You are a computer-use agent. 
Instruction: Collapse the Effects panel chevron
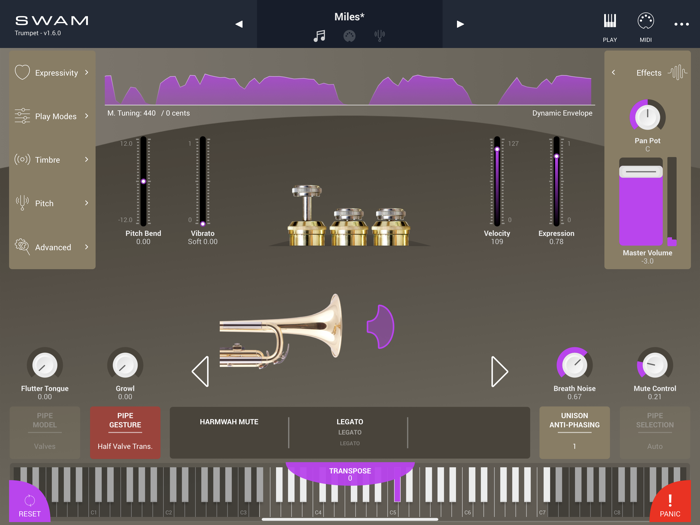tap(613, 72)
